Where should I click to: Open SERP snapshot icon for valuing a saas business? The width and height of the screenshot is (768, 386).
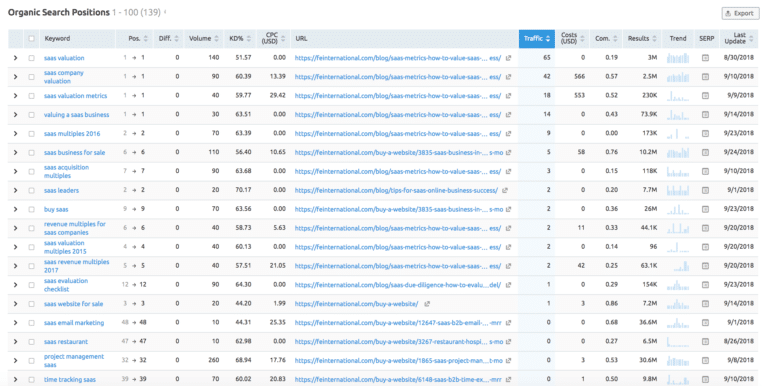[705, 115]
